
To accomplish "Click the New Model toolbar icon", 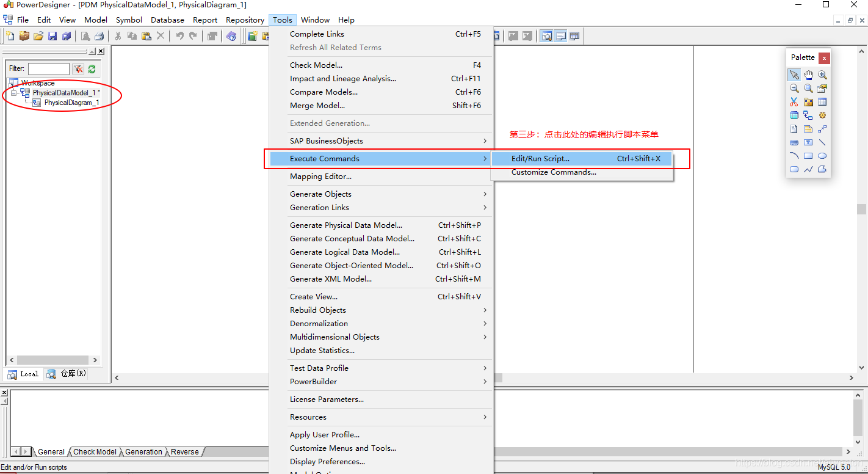I will click(x=10, y=36).
